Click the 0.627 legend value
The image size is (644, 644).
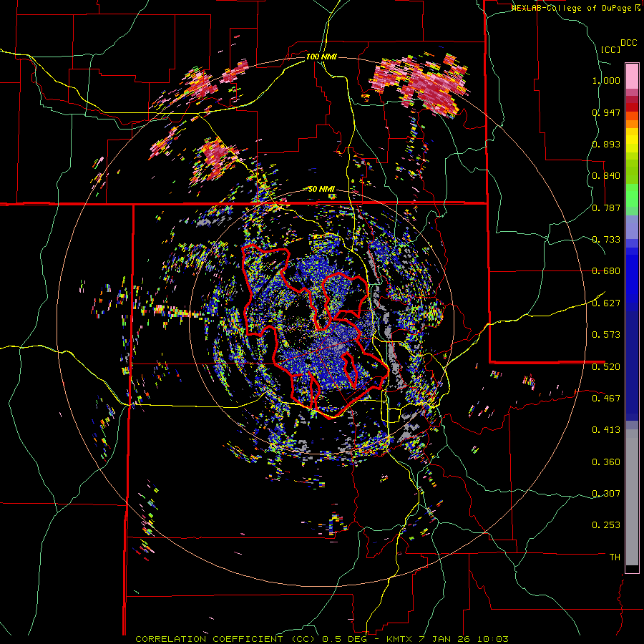(x=606, y=303)
